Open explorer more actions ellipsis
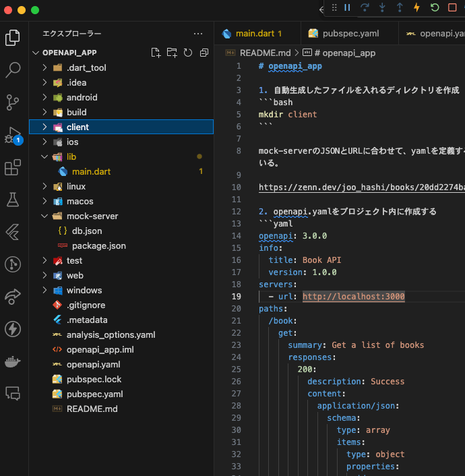Screen dimensions: 465x476 (198, 34)
